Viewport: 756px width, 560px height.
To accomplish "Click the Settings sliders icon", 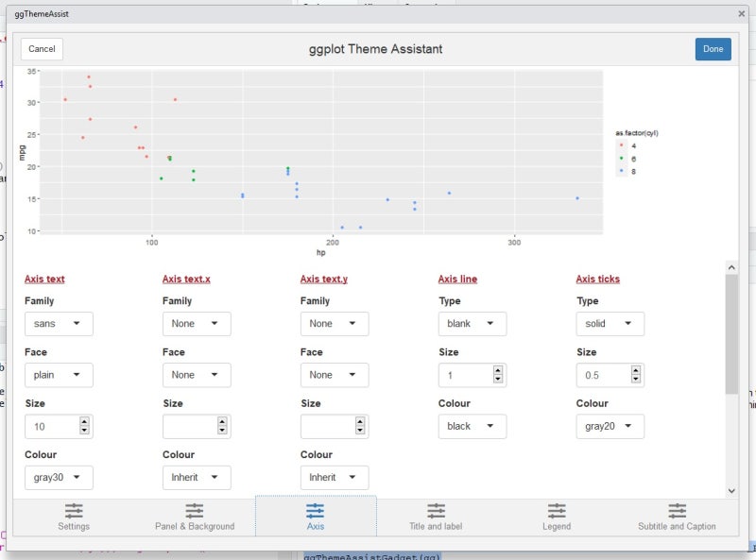I will click(x=74, y=510).
